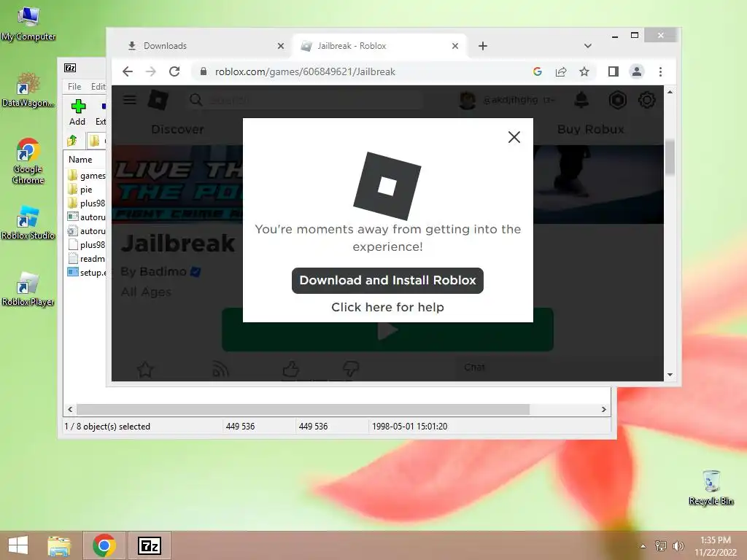Toggle Chrome side panel

pyautogui.click(x=613, y=71)
